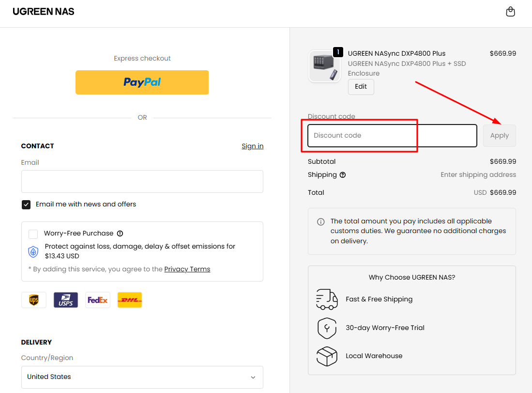Uncheck Email me with news and offers
Viewport: 532px width, 393px height.
tap(26, 204)
